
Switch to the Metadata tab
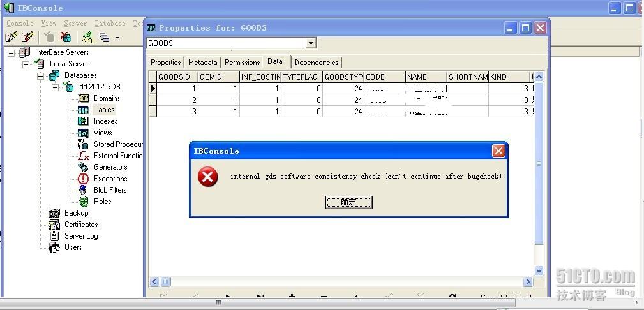coord(202,63)
